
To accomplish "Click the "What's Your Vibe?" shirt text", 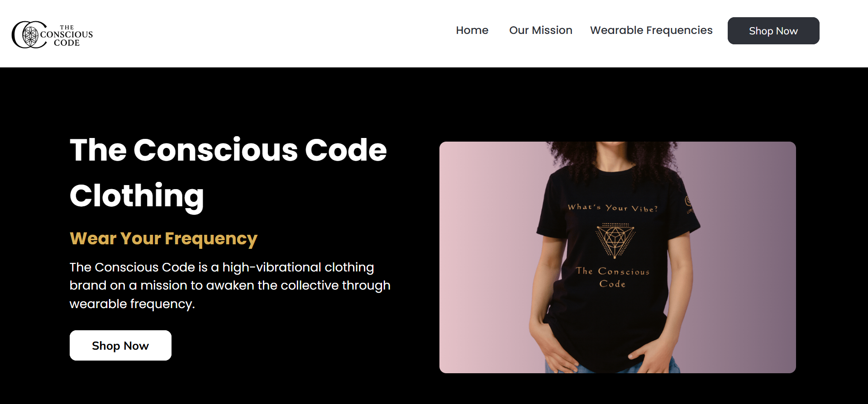I will (x=613, y=208).
